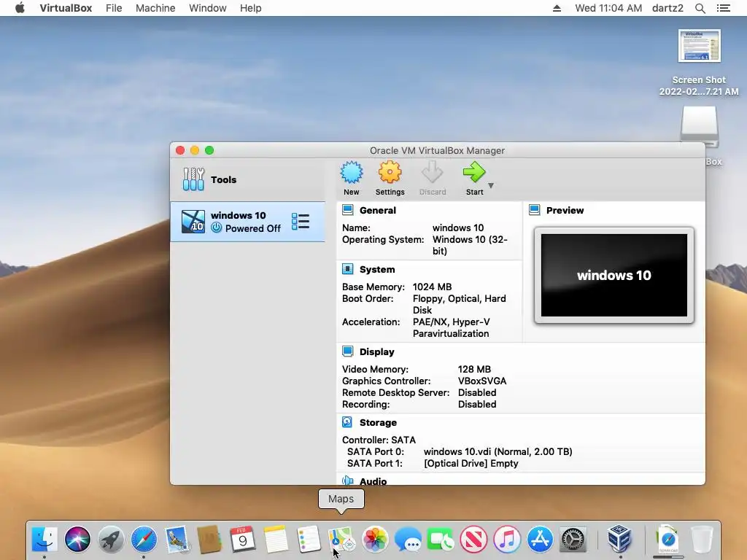Click the System section chip icon
Screen dimensions: 747x560
(x=348, y=269)
